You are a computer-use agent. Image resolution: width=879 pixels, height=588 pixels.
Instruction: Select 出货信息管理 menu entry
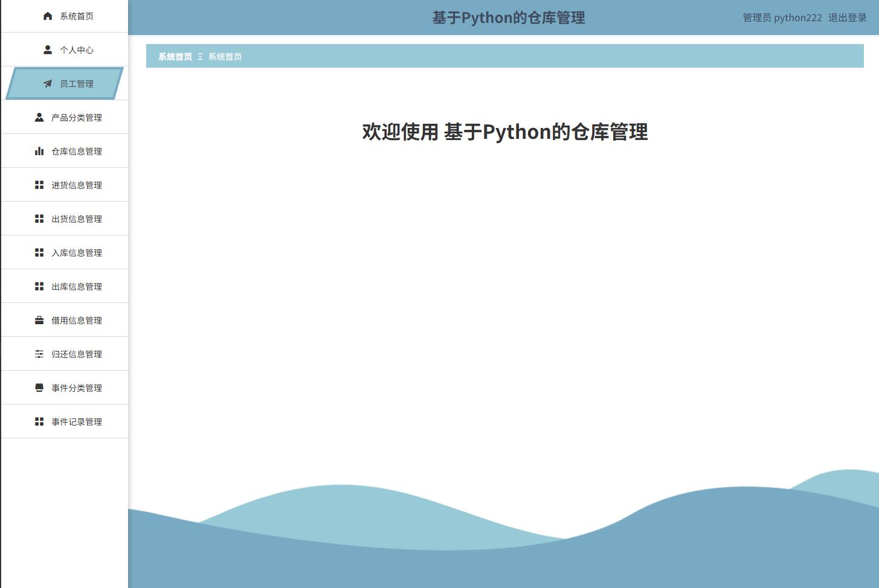coord(65,219)
